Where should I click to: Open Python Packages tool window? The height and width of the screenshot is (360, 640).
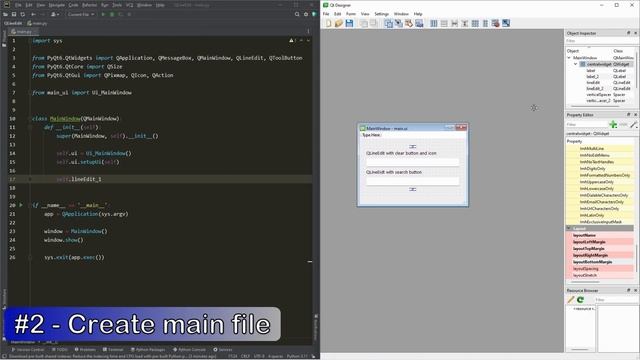(148, 350)
